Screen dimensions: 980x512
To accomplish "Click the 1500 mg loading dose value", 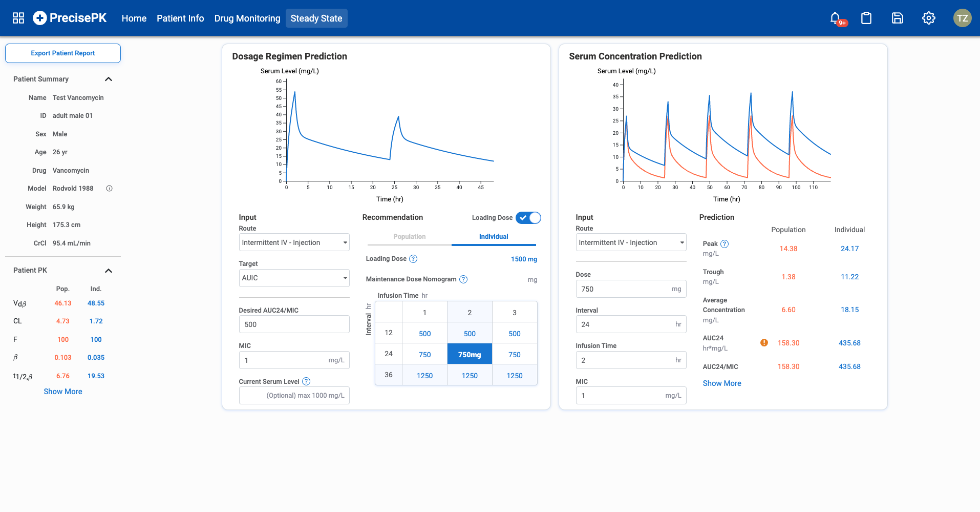I will [x=524, y=259].
